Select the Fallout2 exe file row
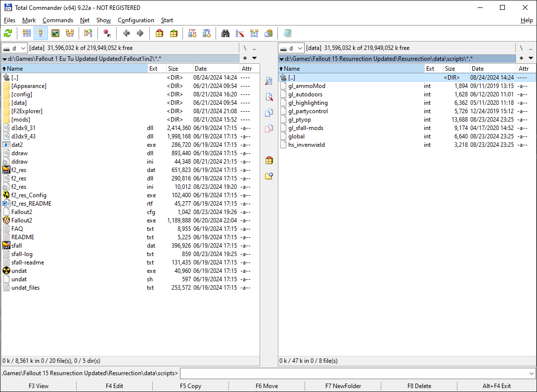This screenshot has height=392, width=537. pos(131,220)
